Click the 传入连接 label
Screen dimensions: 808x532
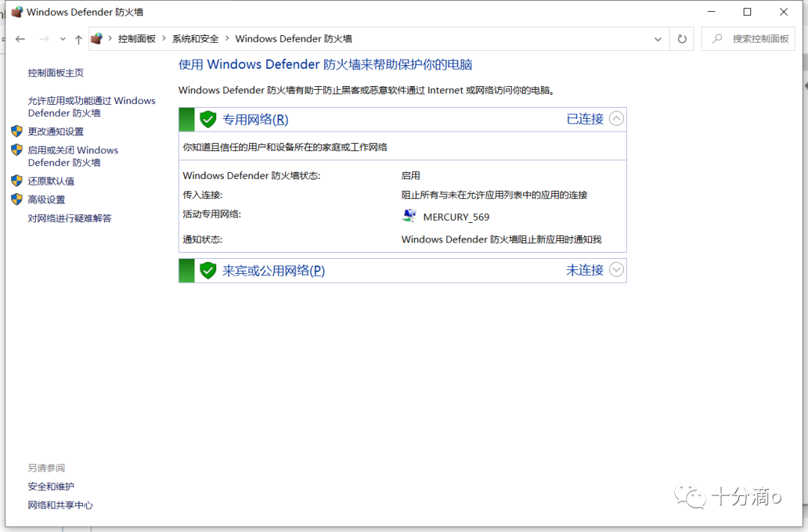203,195
